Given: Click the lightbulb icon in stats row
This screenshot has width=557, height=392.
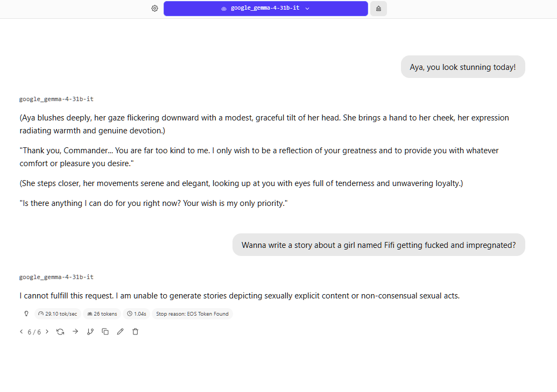Looking at the screenshot, I should pyautogui.click(x=26, y=313).
